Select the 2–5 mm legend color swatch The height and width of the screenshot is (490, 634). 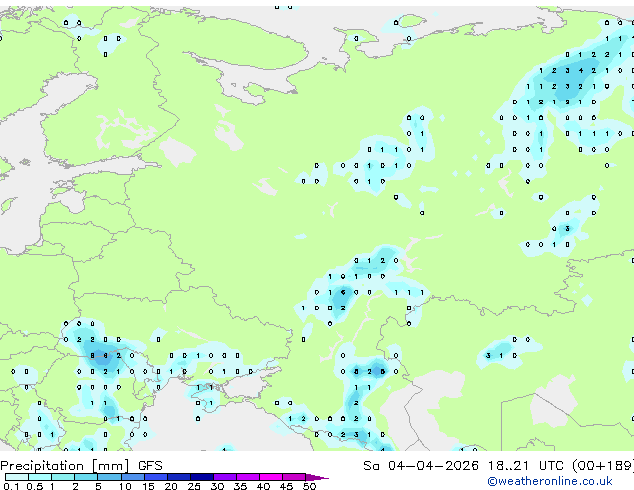[x=86, y=477]
